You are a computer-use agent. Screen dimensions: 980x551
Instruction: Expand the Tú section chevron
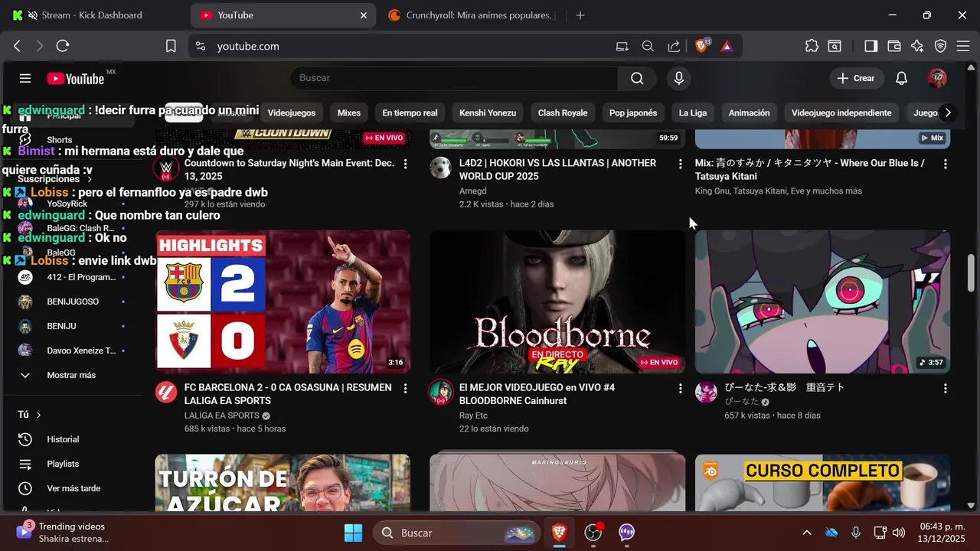38,415
